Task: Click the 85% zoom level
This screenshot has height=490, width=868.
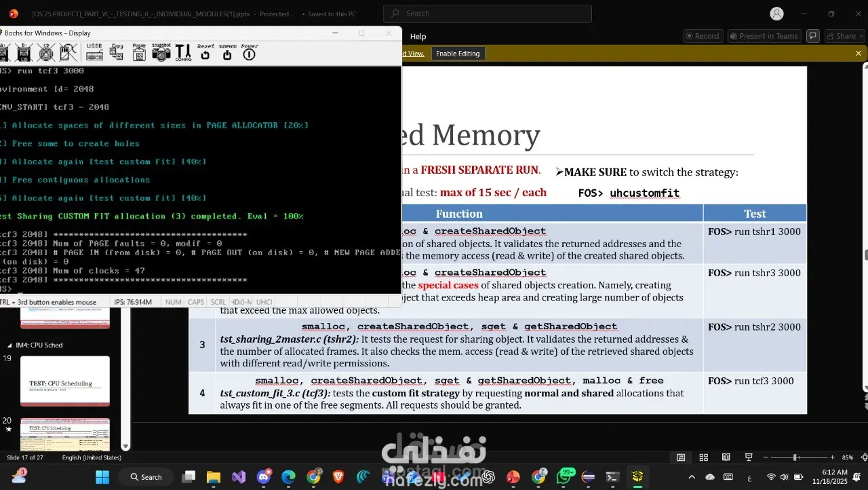Action: point(848,457)
